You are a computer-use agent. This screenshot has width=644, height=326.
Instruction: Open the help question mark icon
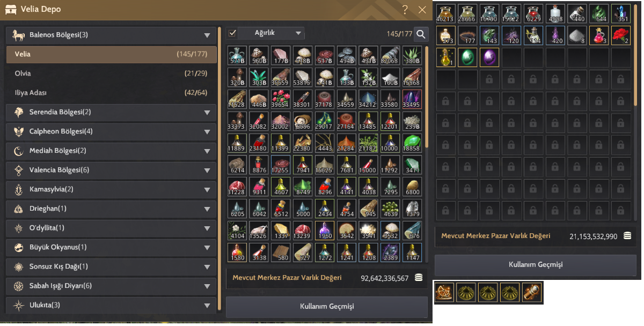pos(405,9)
